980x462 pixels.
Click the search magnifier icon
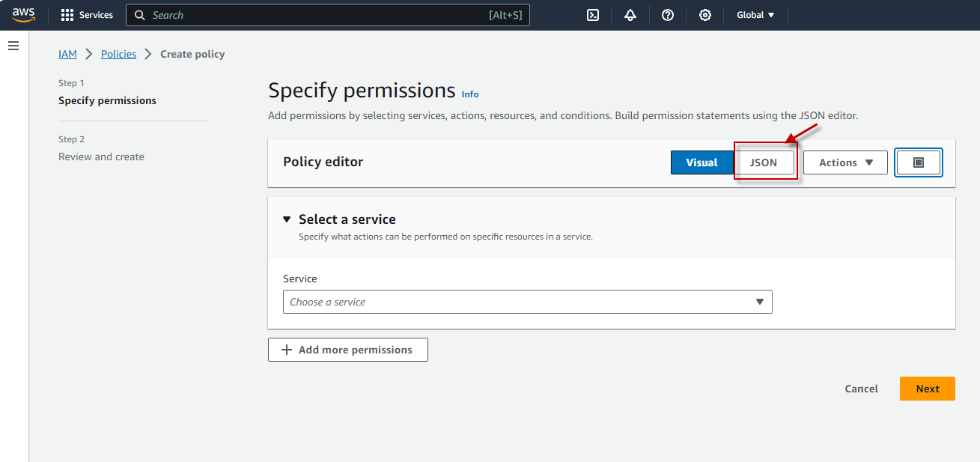[140, 15]
